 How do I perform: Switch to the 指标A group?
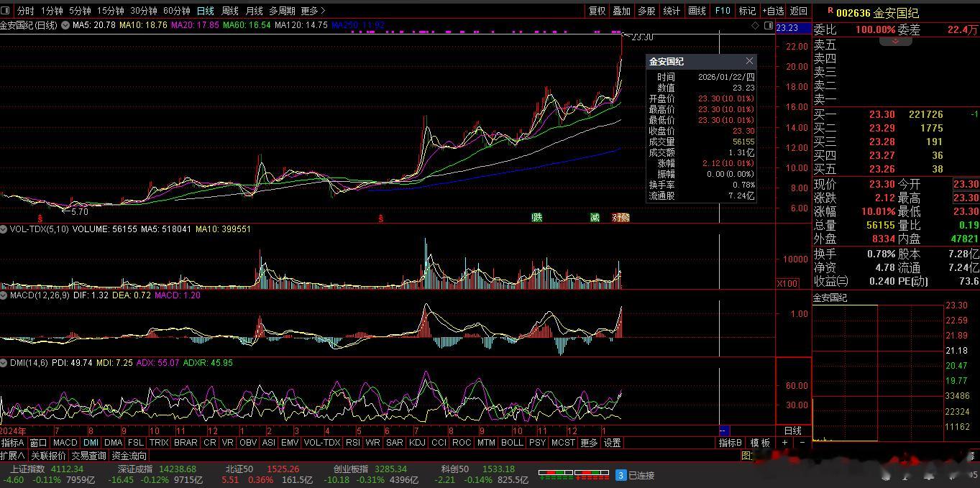click(13, 443)
